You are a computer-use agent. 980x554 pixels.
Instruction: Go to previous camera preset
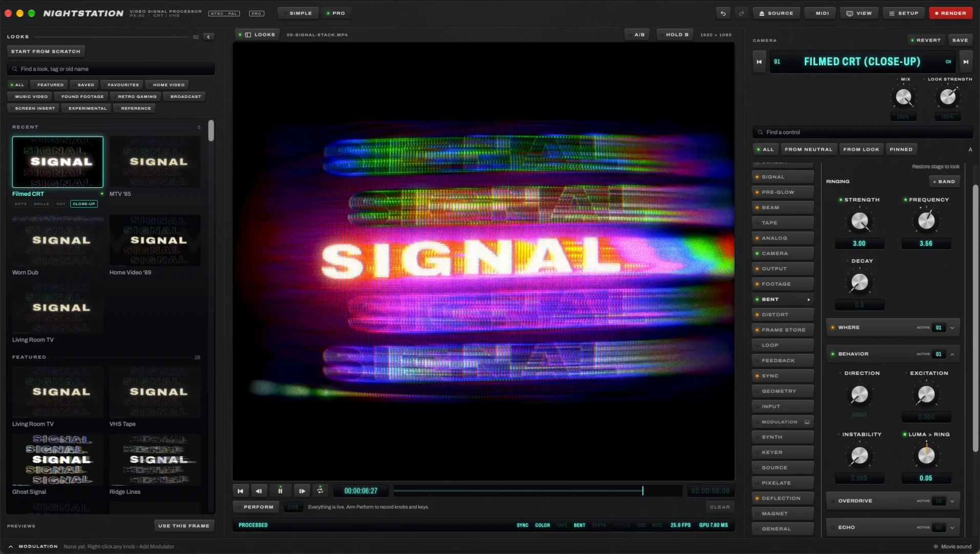click(x=759, y=62)
